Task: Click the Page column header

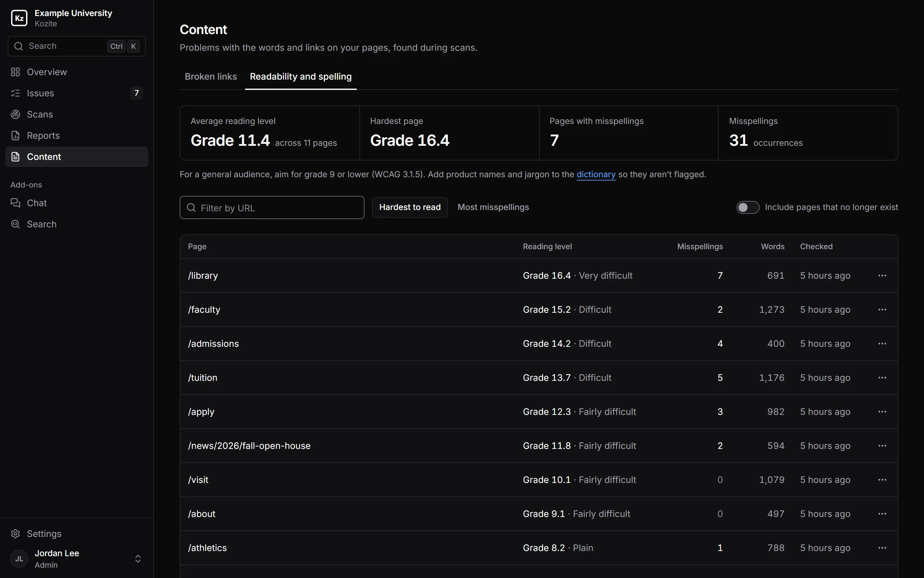Action: (x=197, y=247)
